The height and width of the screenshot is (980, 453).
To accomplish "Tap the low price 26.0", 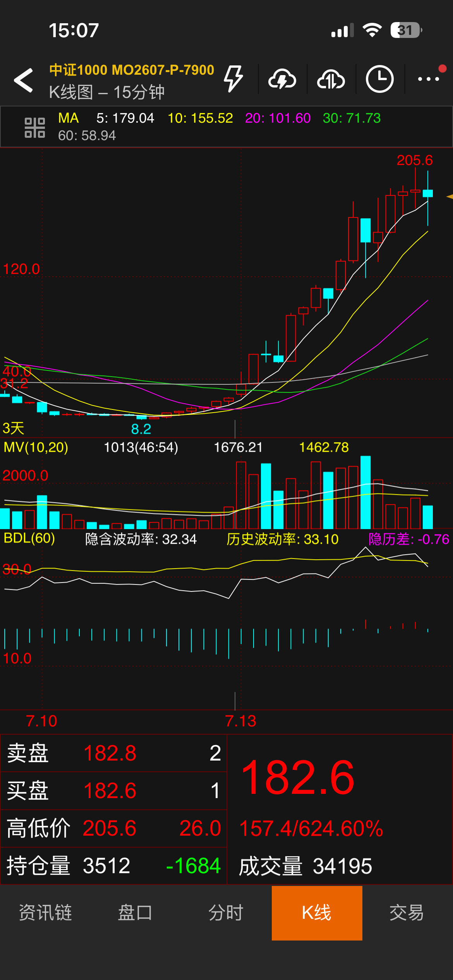I will 200,828.
